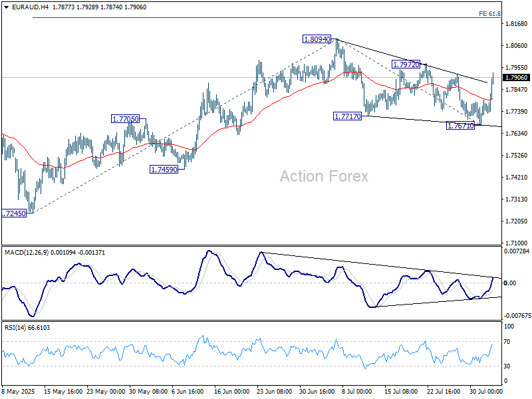Click the 1.80940 peak price label
The width and height of the screenshot is (532, 399).
pyautogui.click(x=317, y=40)
